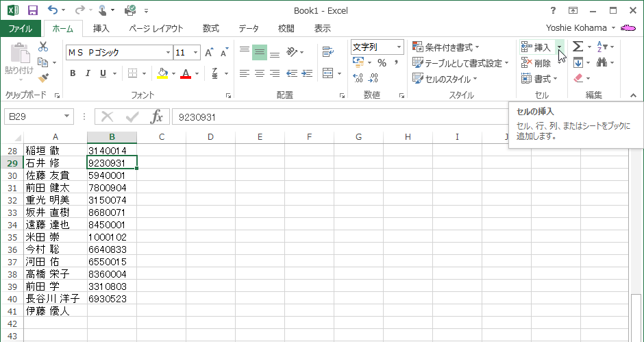
Task: Open 挿入 dropdown arrow in cells group
Action: [x=560, y=48]
